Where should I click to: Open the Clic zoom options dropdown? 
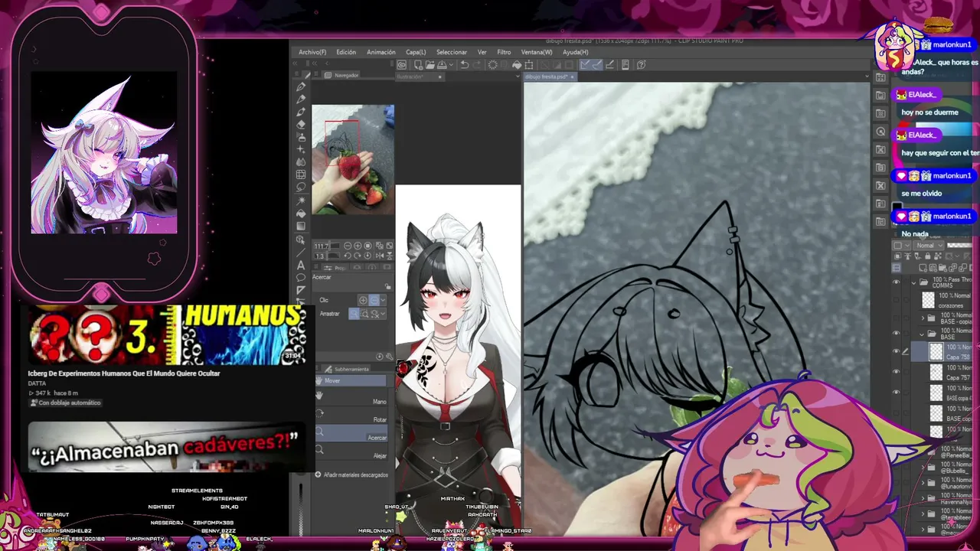383,300
